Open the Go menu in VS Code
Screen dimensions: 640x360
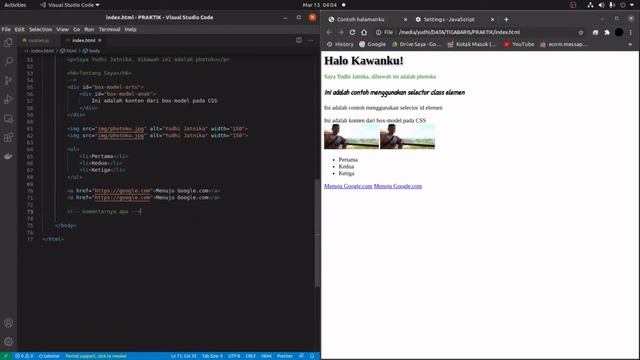click(x=77, y=29)
